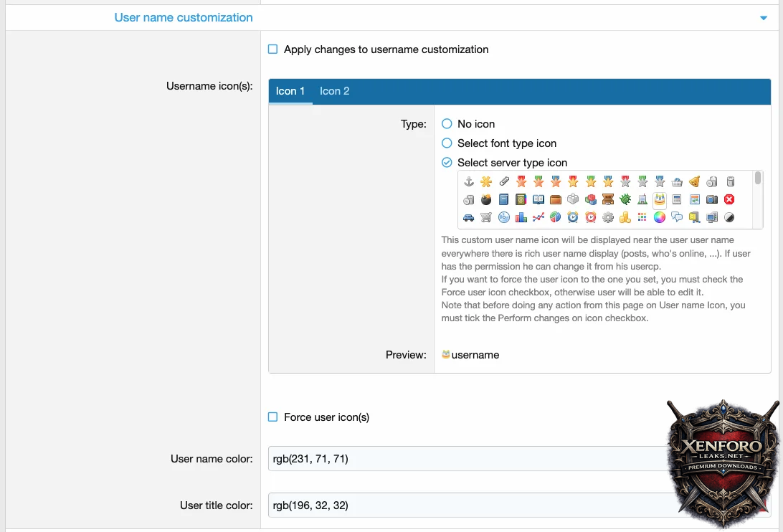Click the User name customization heading link
The image size is (783, 532).
tap(184, 17)
